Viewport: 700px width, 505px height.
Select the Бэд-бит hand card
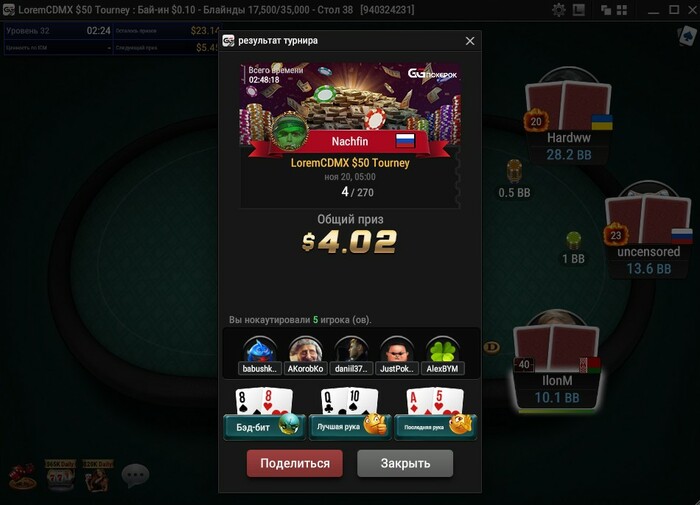click(264, 414)
